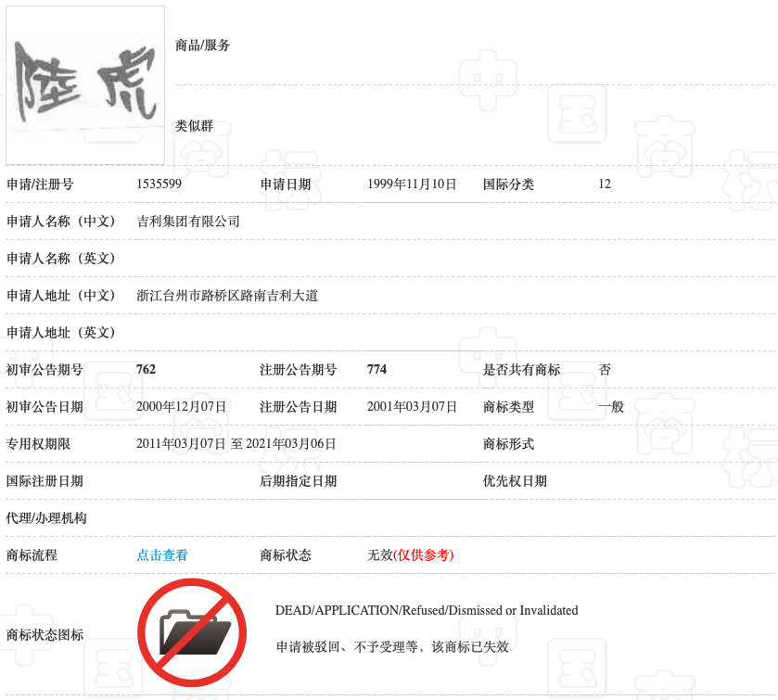This screenshot has width=778, height=700.
Task: Select shared trademark value 否
Action: point(605,370)
